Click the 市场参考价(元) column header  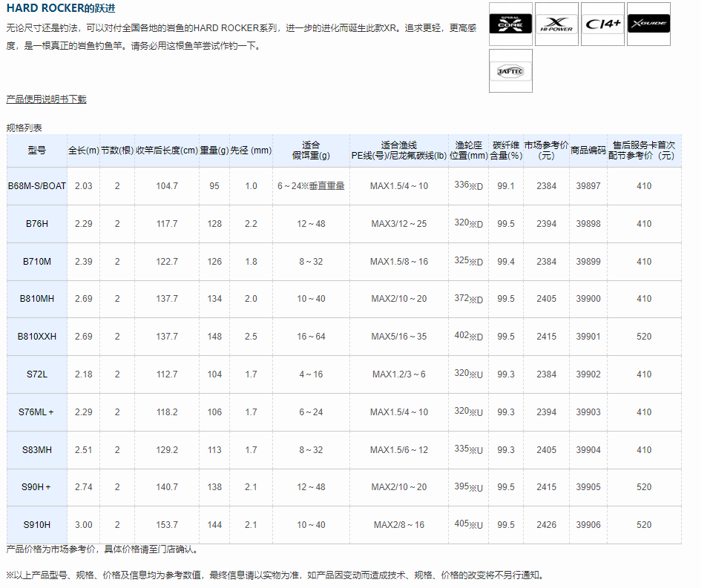coord(546,151)
